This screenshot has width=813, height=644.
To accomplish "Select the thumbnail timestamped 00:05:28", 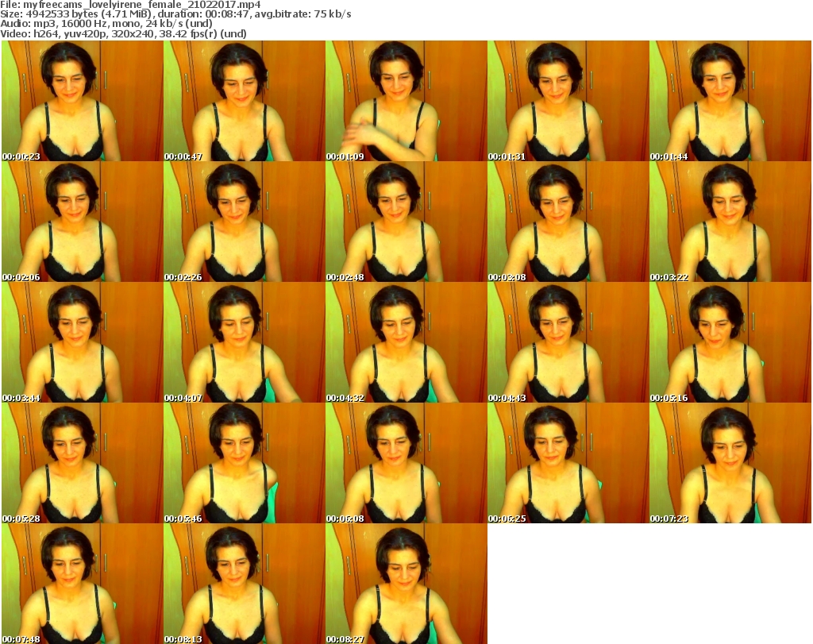I will click(83, 463).
